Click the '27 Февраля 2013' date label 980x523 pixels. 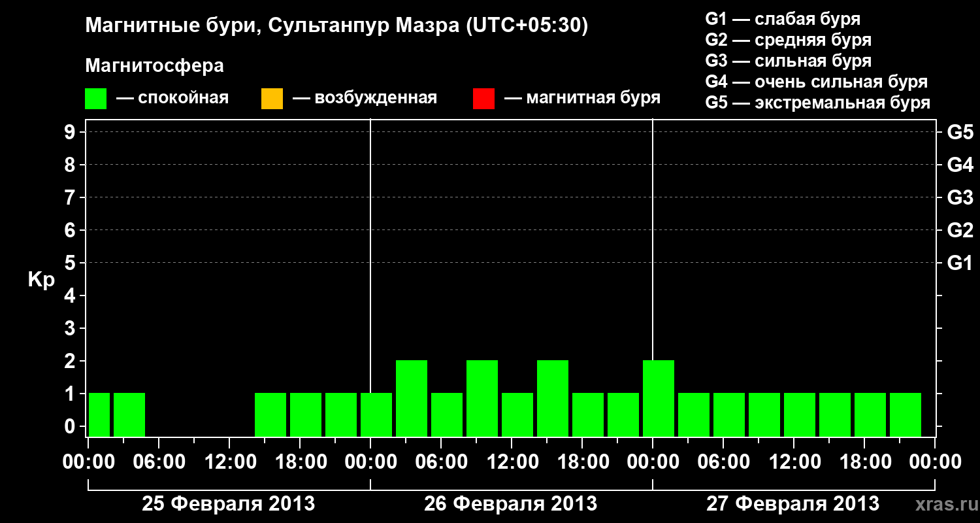tap(793, 504)
